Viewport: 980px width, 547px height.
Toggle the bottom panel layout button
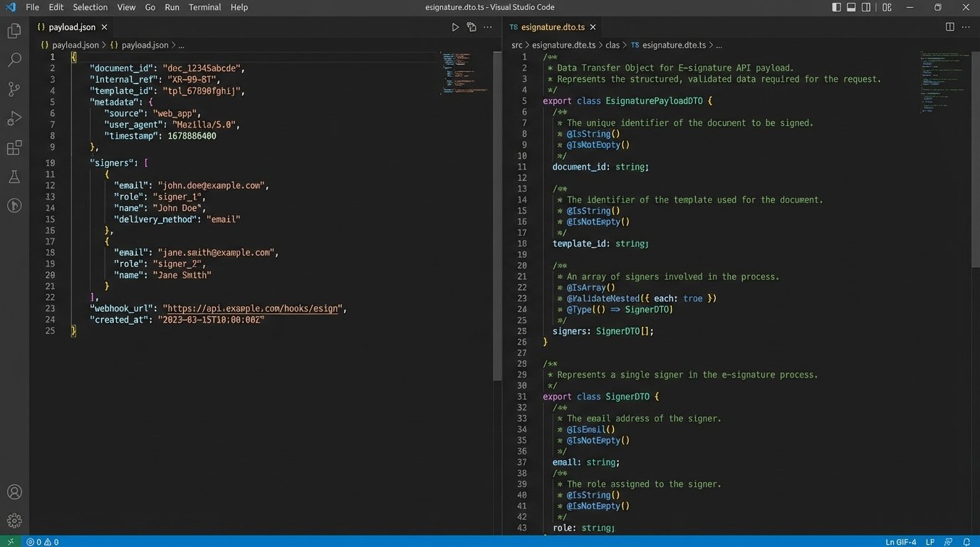(x=851, y=7)
